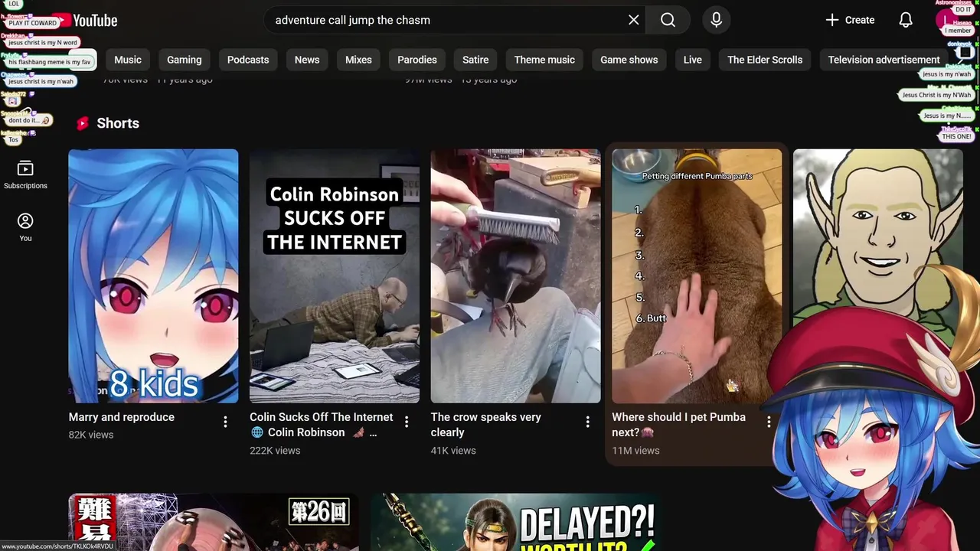Open options menu for Marry and reproduce
The image size is (980, 551).
click(x=225, y=422)
